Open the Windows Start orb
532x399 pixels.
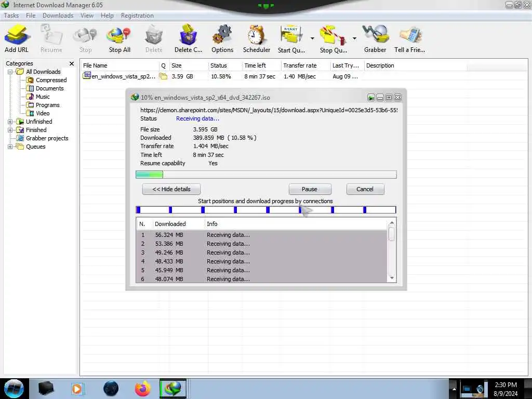pos(14,389)
